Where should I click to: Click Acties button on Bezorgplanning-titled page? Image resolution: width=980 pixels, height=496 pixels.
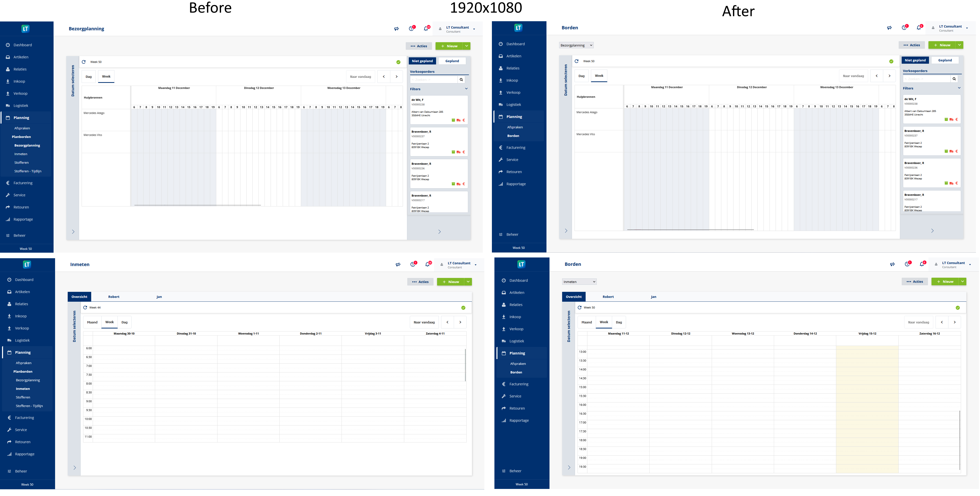point(418,46)
